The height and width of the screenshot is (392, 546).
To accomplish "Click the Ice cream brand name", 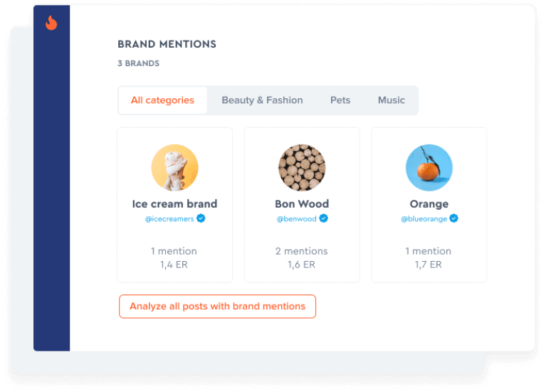I will 174,203.
